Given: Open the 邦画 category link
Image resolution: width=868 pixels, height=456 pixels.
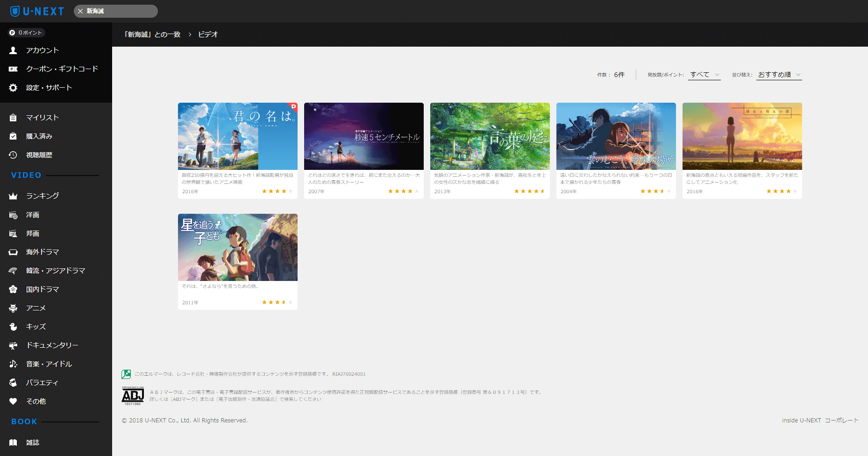Looking at the screenshot, I should tap(33, 233).
